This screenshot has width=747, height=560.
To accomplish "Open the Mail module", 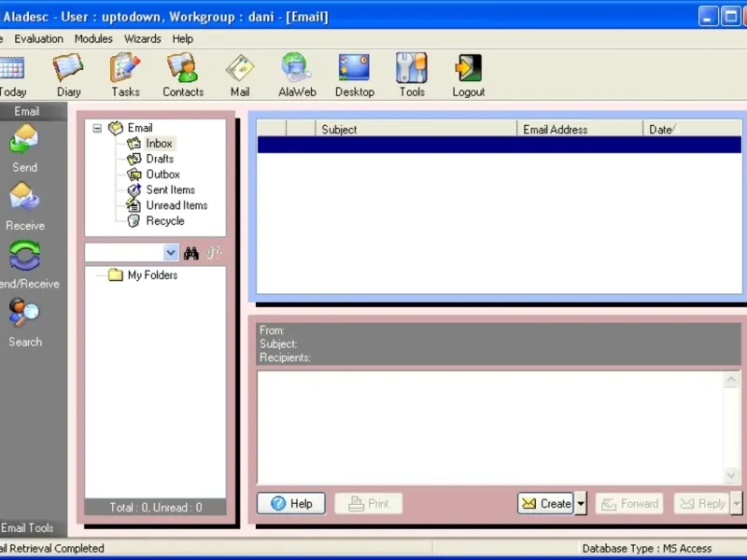I will 240,76.
